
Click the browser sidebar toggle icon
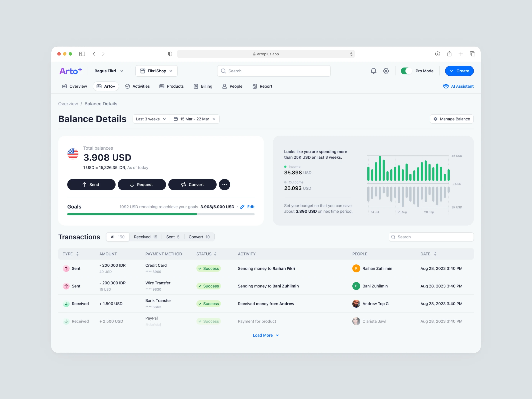[82, 54]
